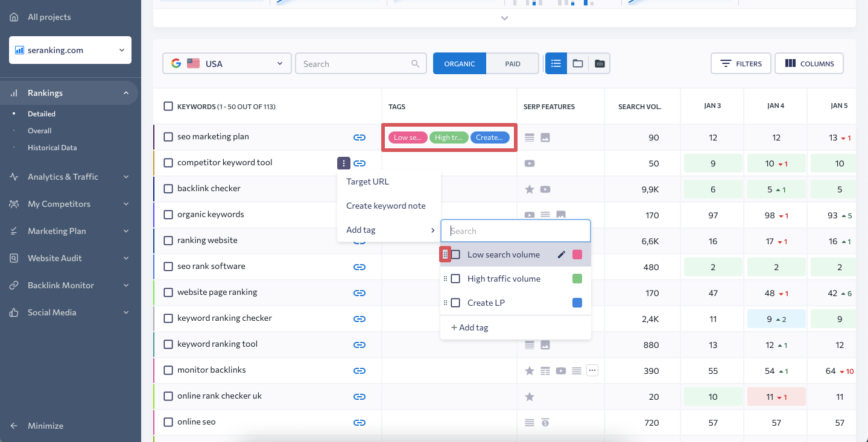Click the Low se... tag on seo marketing plan
The width and height of the screenshot is (868, 442).
coord(408,137)
